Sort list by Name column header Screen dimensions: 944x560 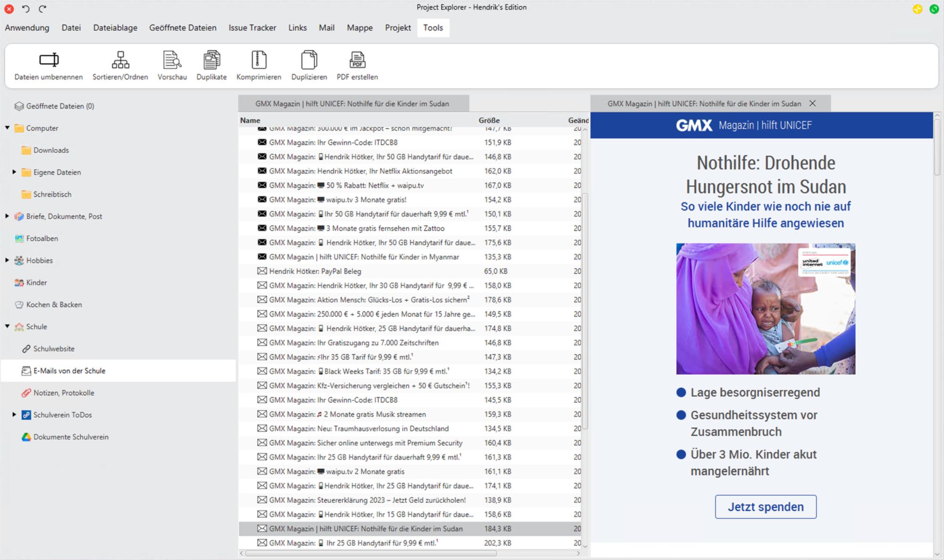point(250,120)
